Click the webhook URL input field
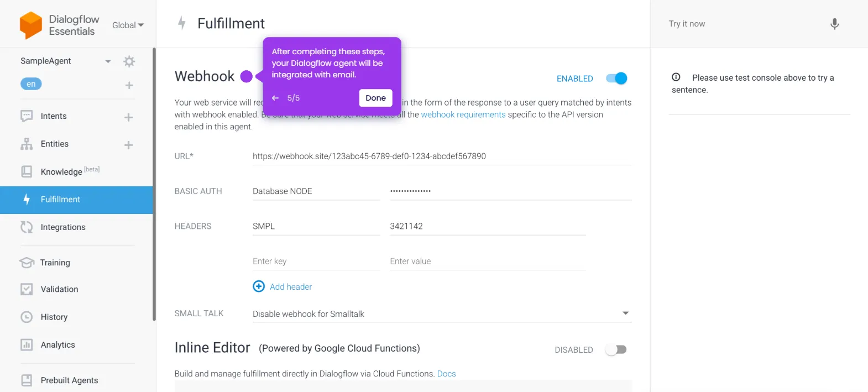The width and height of the screenshot is (868, 392). (x=442, y=156)
